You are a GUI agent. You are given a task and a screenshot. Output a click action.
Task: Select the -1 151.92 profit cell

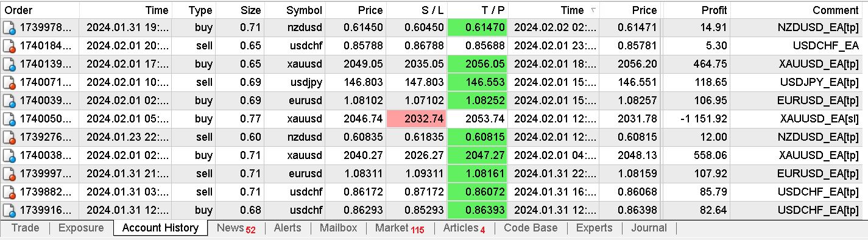[x=696, y=119]
